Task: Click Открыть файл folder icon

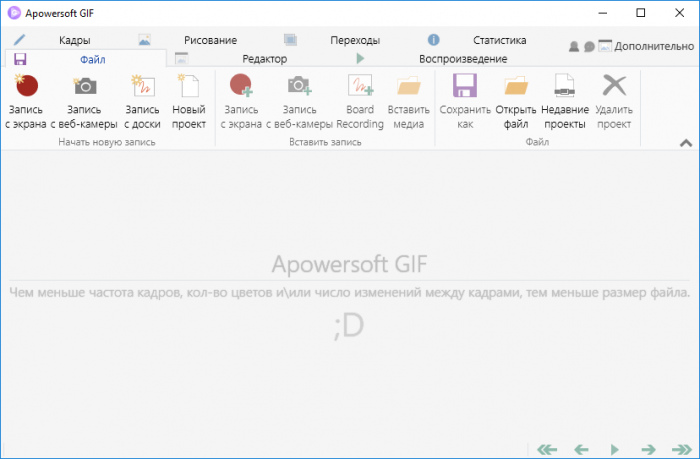Action: click(516, 86)
